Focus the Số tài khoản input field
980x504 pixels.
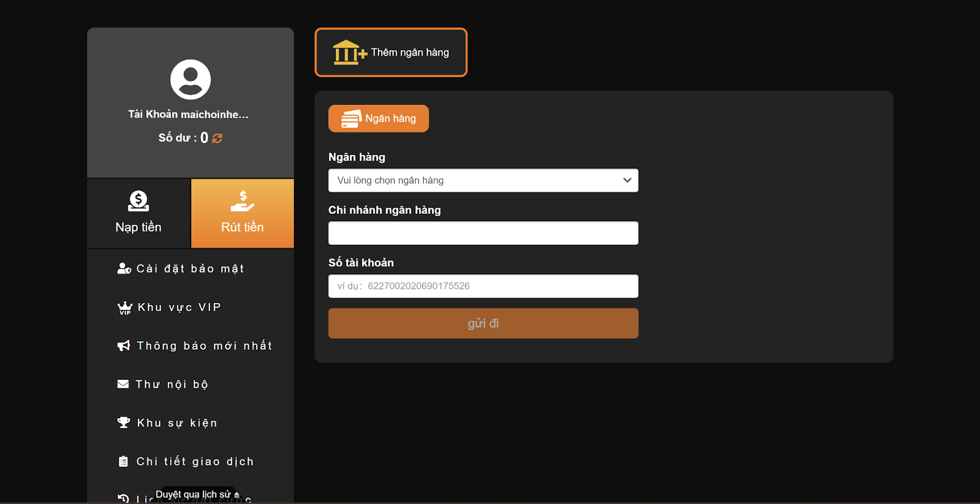(483, 286)
